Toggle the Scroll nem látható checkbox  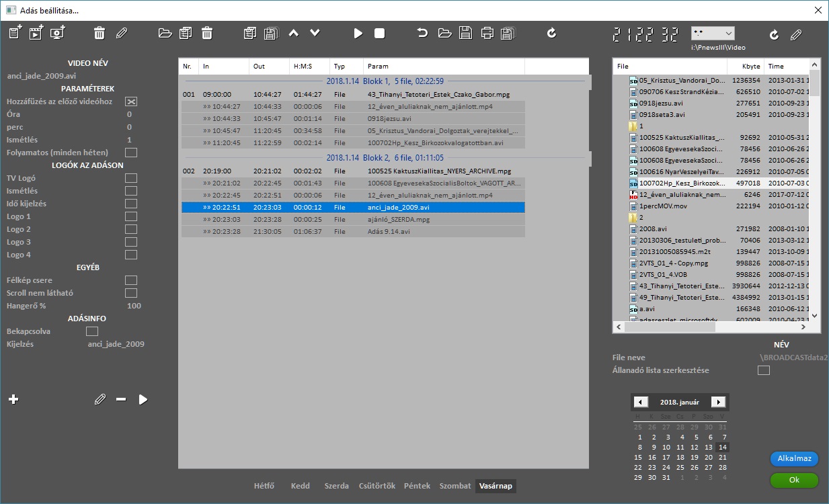coord(131,293)
